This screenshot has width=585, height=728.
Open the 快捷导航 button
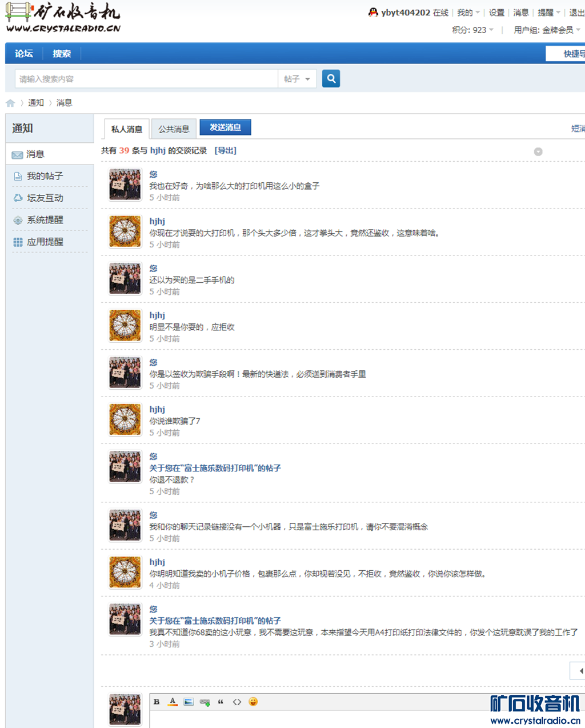click(566, 54)
